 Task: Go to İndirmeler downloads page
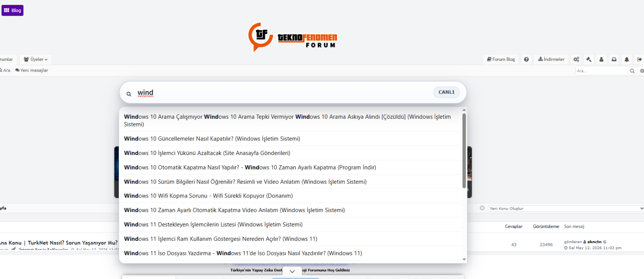551,59
